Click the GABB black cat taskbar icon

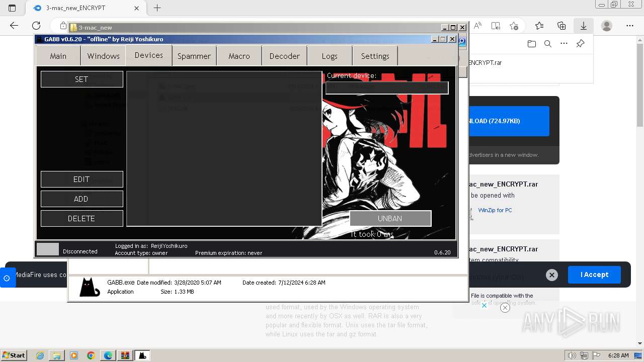(142, 355)
